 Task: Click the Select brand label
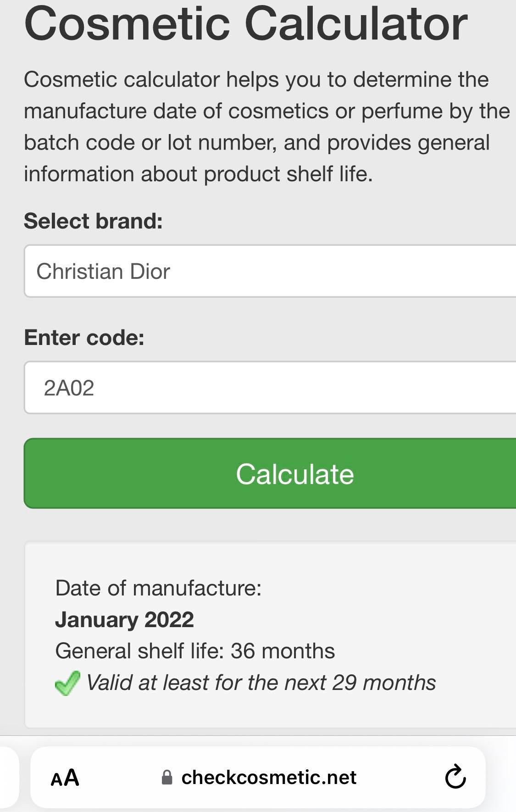(93, 221)
